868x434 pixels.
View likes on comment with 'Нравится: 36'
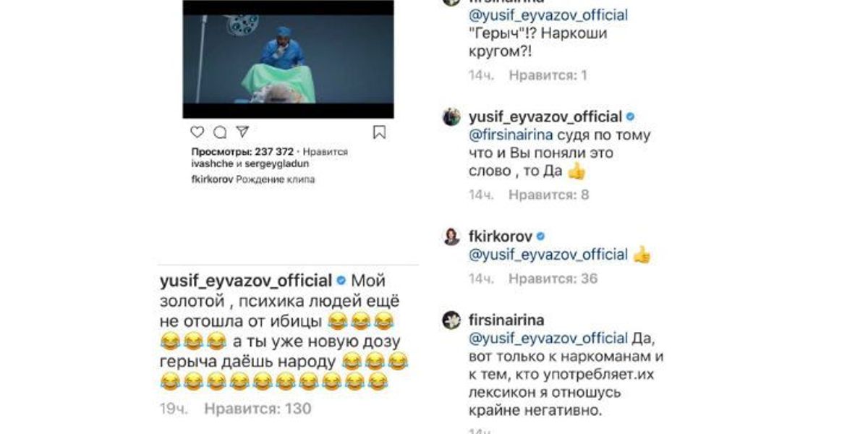[x=553, y=278]
